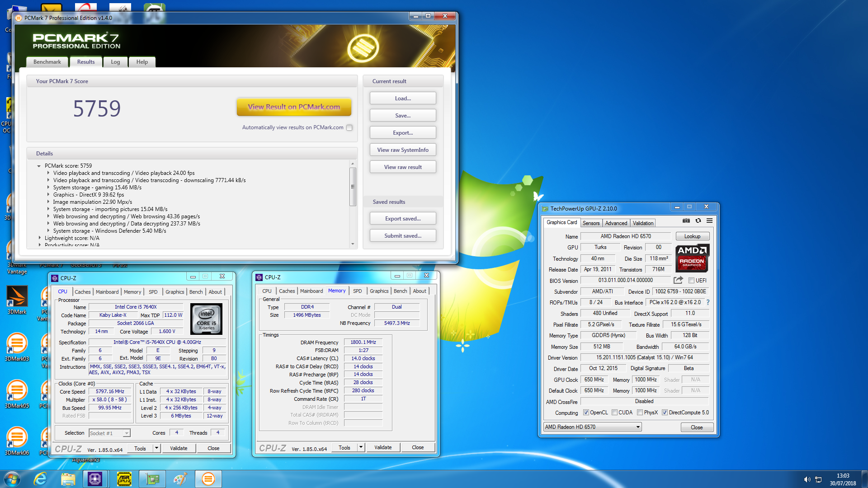This screenshot has width=868, height=488.
Task: Toggle the DirectCompute 5.0 checkbox
Action: pyautogui.click(x=665, y=413)
